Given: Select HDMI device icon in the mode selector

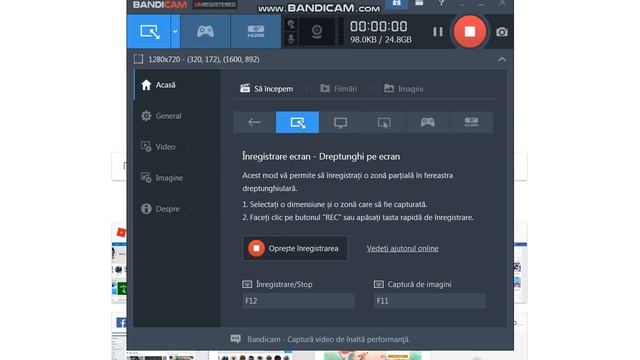Looking at the screenshot, I should coord(471,122).
